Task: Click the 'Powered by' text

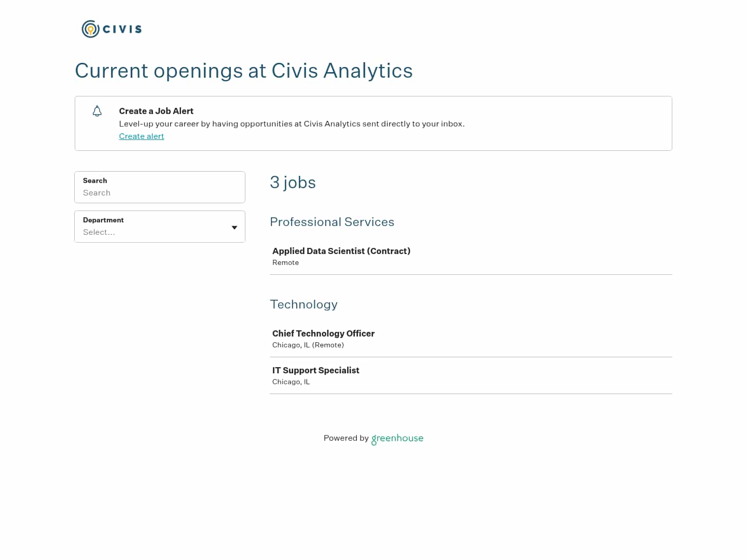Action: click(346, 438)
